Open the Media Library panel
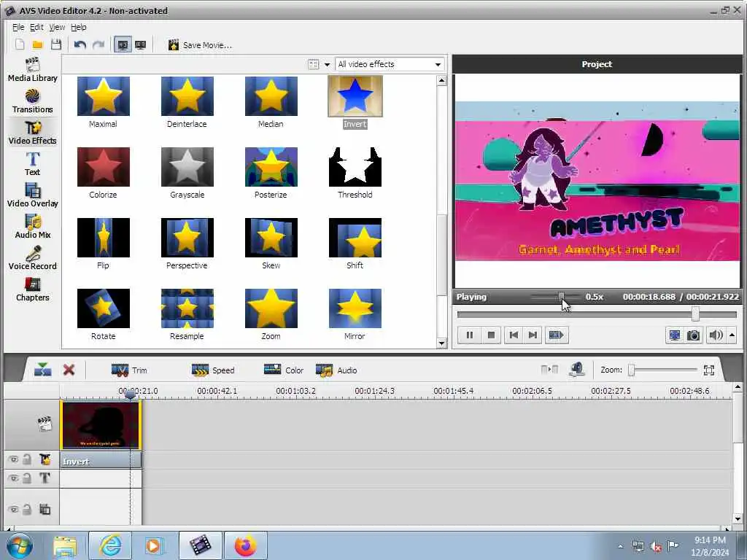Screen dimensions: 747x560 click(32, 69)
